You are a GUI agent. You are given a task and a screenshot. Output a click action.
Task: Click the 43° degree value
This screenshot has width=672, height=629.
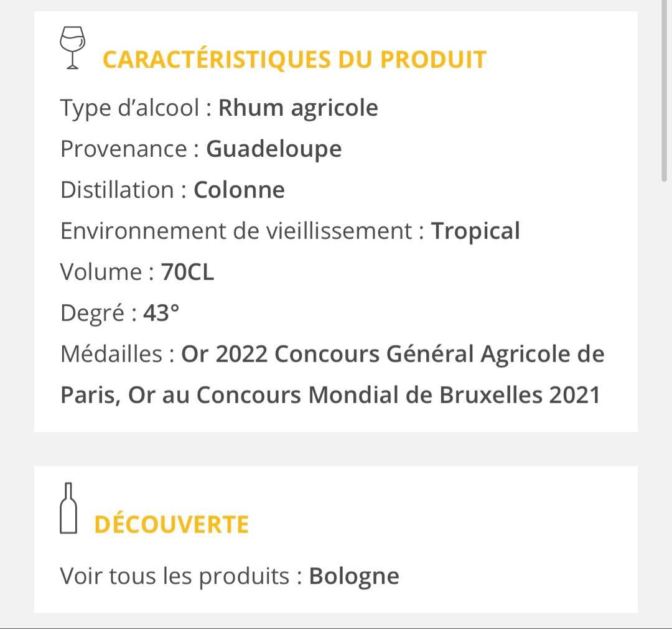pos(161,313)
